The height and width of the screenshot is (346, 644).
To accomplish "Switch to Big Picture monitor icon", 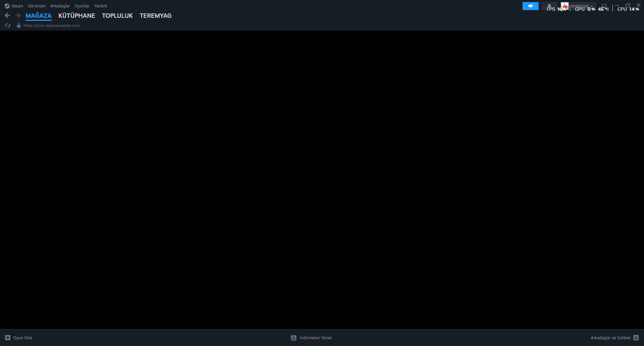I will (x=604, y=6).
